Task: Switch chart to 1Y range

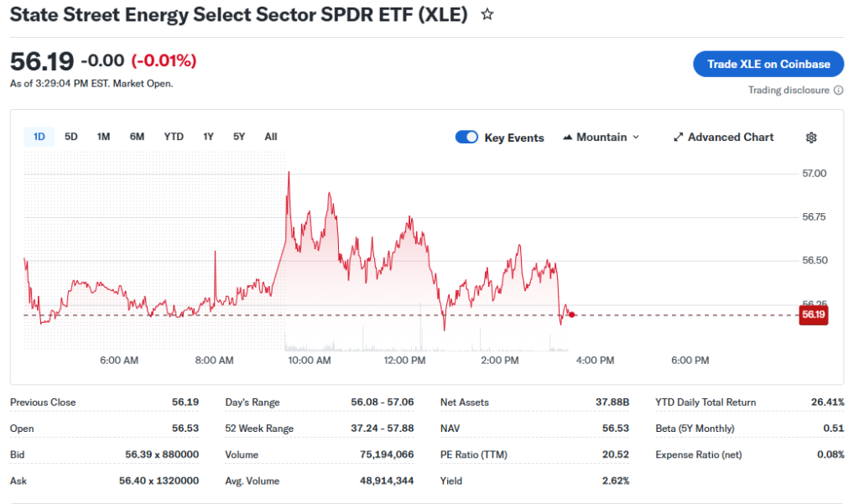Action: tap(208, 137)
